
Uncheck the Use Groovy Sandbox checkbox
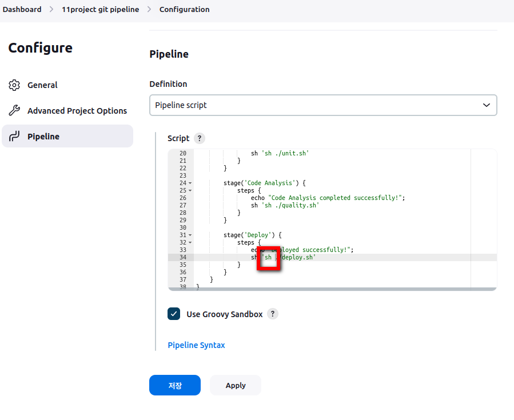pos(174,314)
